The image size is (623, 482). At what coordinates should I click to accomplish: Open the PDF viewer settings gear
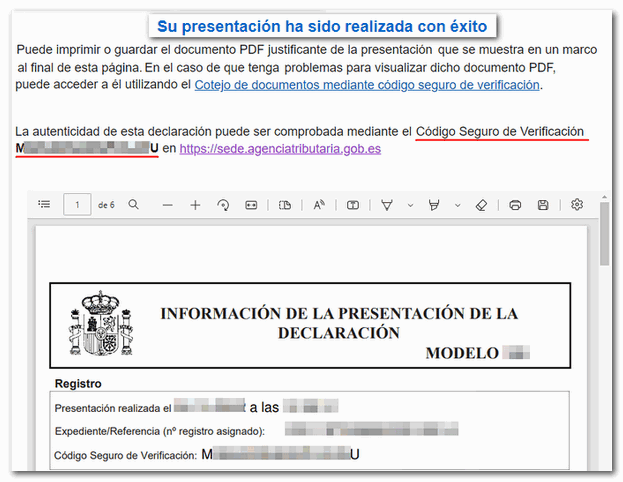[577, 205]
